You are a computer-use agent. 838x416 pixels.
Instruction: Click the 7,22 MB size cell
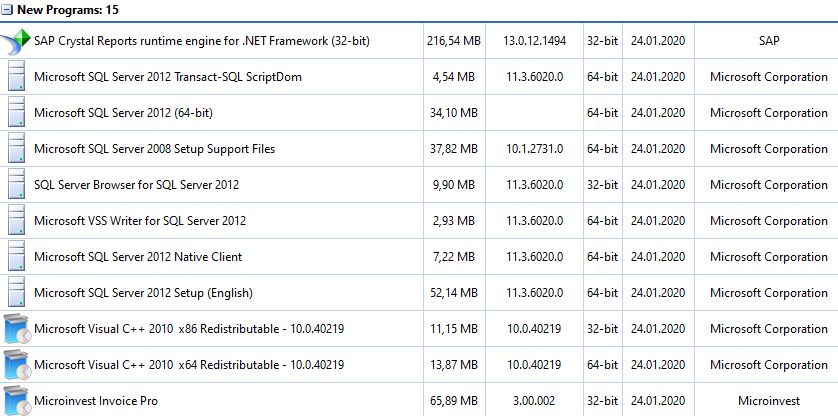click(454, 257)
